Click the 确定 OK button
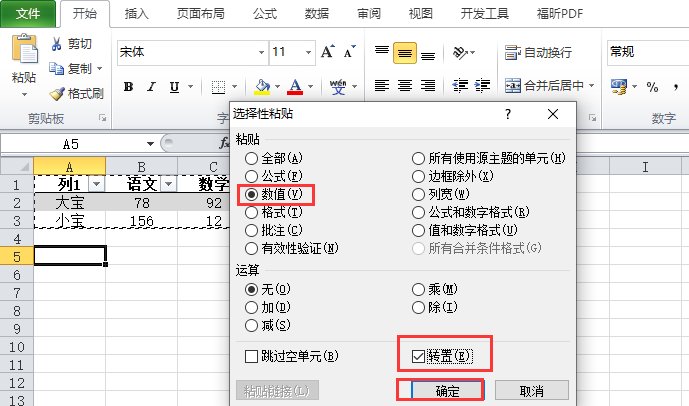This screenshot has height=406, width=689. tap(447, 391)
